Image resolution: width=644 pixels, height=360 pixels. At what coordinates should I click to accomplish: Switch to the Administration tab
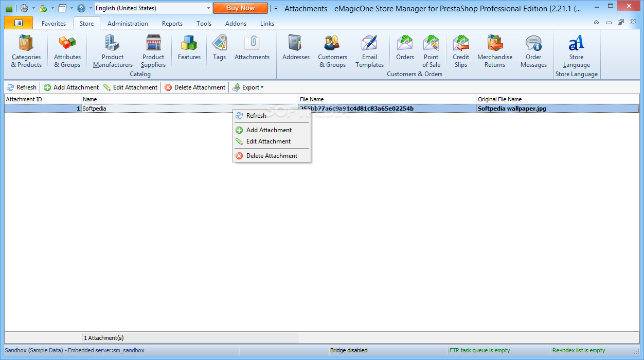pos(128,24)
